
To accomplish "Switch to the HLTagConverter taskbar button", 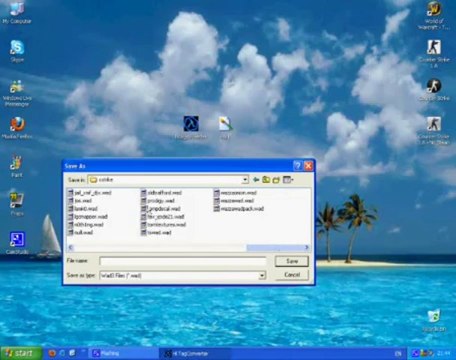I will tap(194, 354).
